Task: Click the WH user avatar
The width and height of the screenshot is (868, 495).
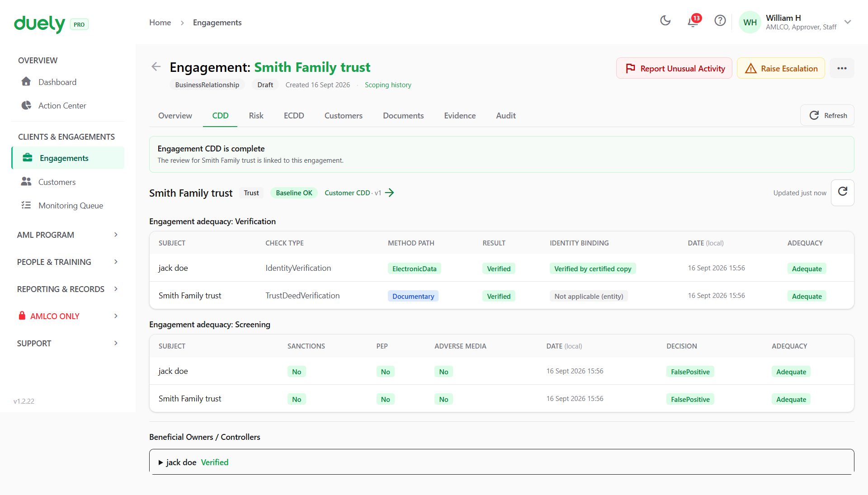Action: pyautogui.click(x=750, y=22)
